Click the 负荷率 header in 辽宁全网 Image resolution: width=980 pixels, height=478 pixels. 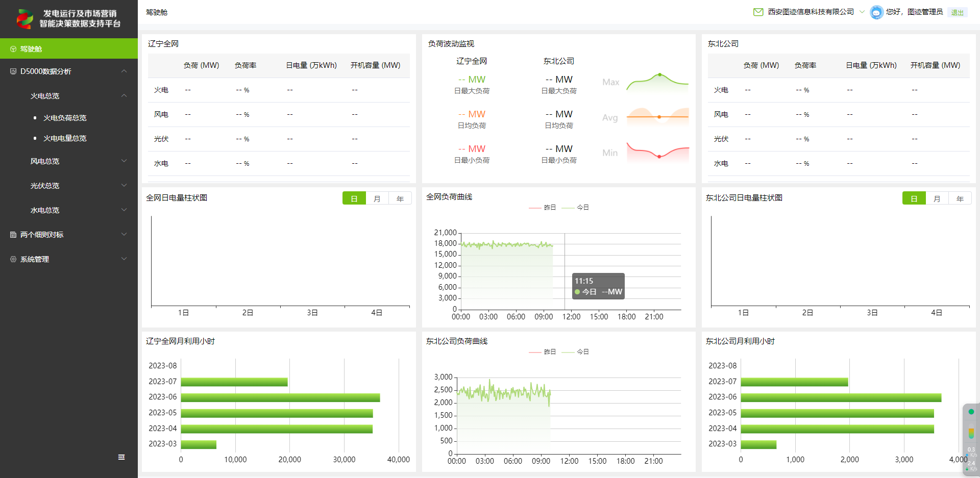coord(246,65)
